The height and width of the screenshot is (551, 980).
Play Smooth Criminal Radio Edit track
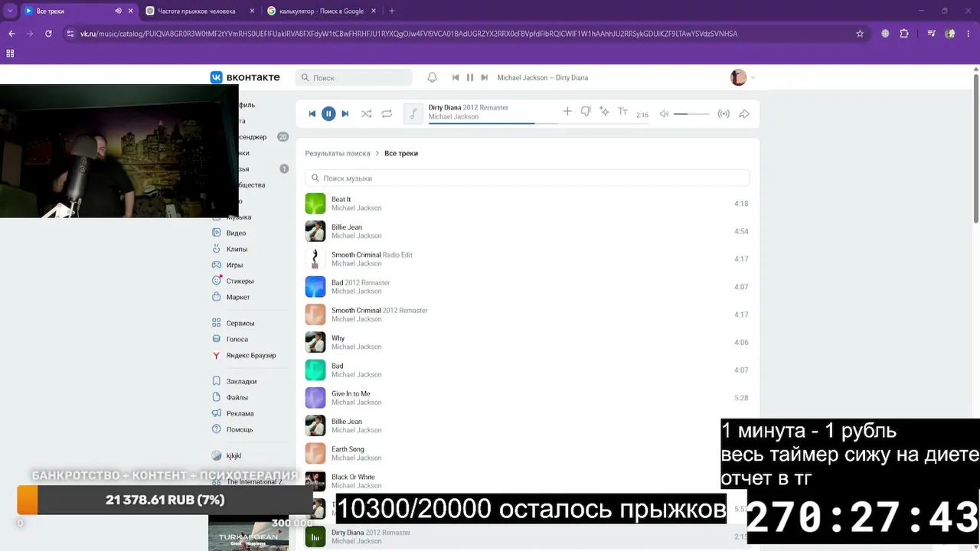[x=528, y=259]
